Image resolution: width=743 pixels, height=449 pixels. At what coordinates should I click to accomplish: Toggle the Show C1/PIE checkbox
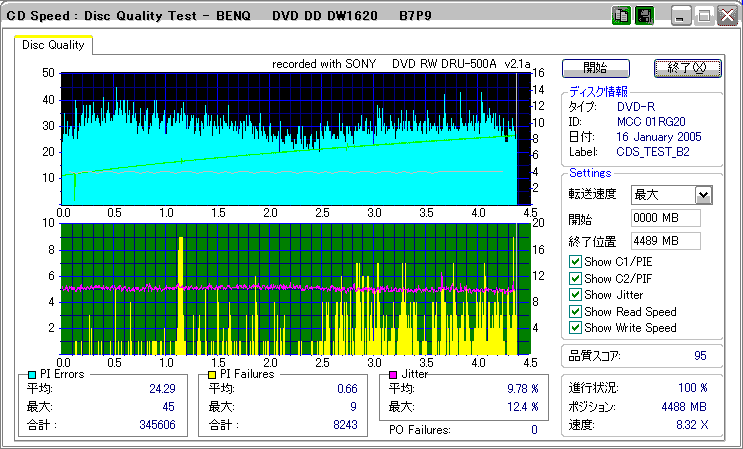[x=574, y=262]
